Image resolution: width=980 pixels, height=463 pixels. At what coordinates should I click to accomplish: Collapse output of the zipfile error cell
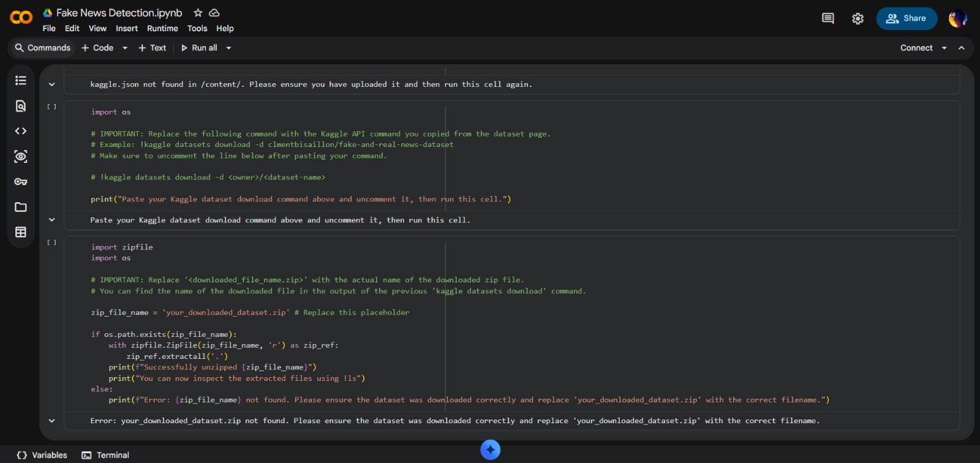point(51,421)
